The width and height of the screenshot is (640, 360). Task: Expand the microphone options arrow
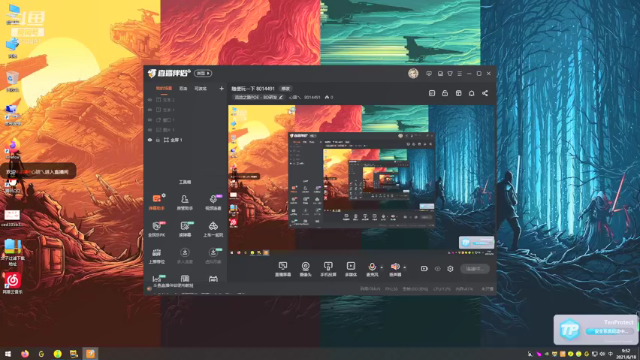coord(382,268)
